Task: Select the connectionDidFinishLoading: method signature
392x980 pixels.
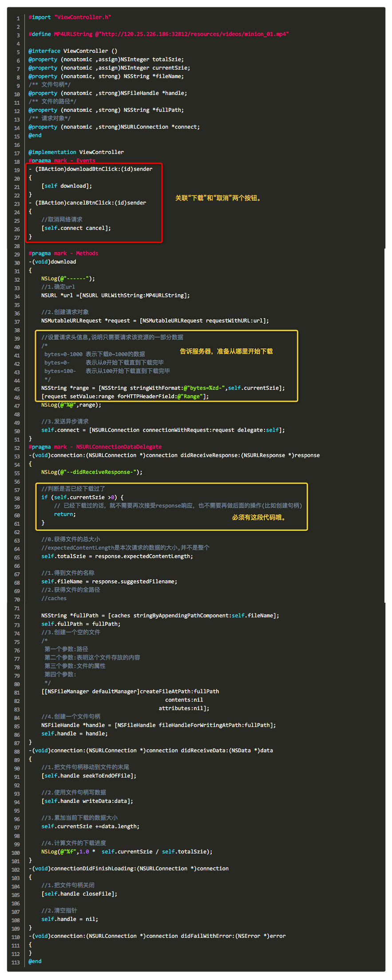Action: click(x=129, y=869)
